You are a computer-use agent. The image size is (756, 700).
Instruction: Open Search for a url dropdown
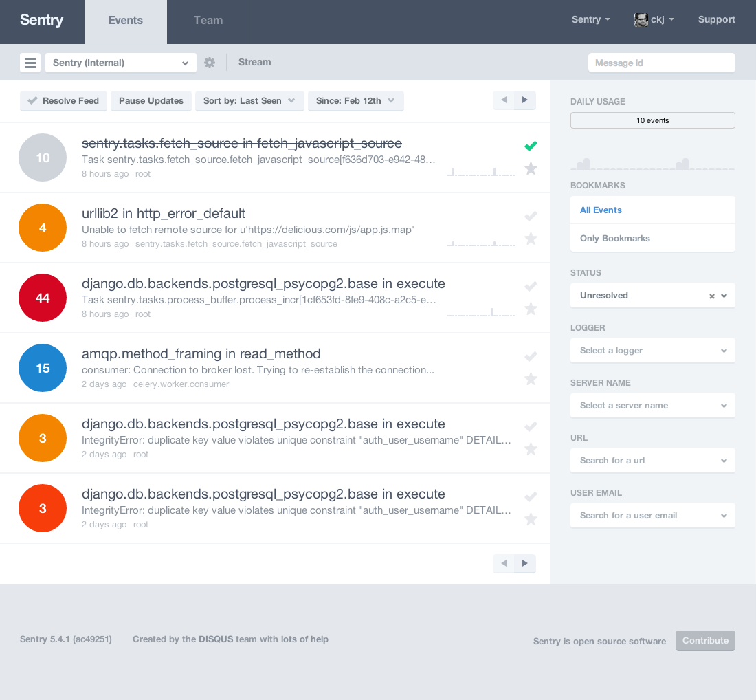coord(653,461)
